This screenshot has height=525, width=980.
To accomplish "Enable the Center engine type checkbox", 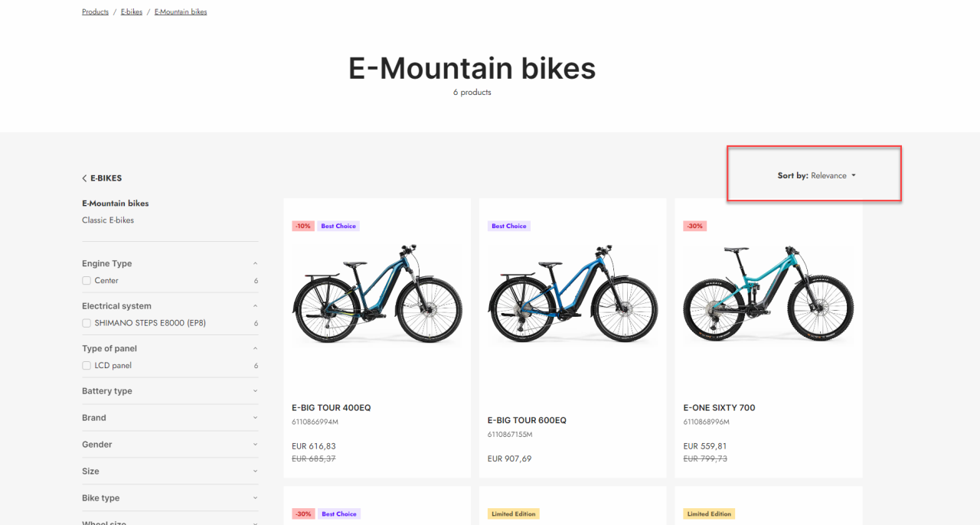I will point(87,281).
